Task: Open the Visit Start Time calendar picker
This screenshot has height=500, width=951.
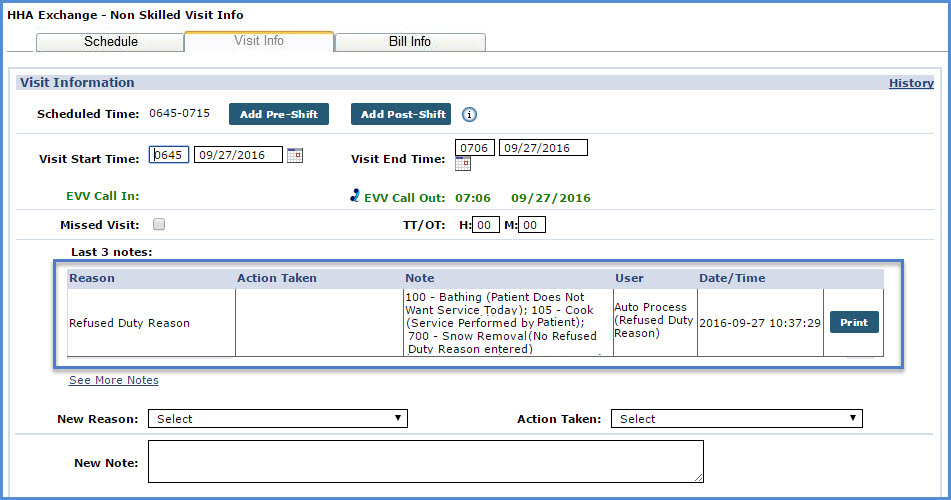Action: (295, 155)
